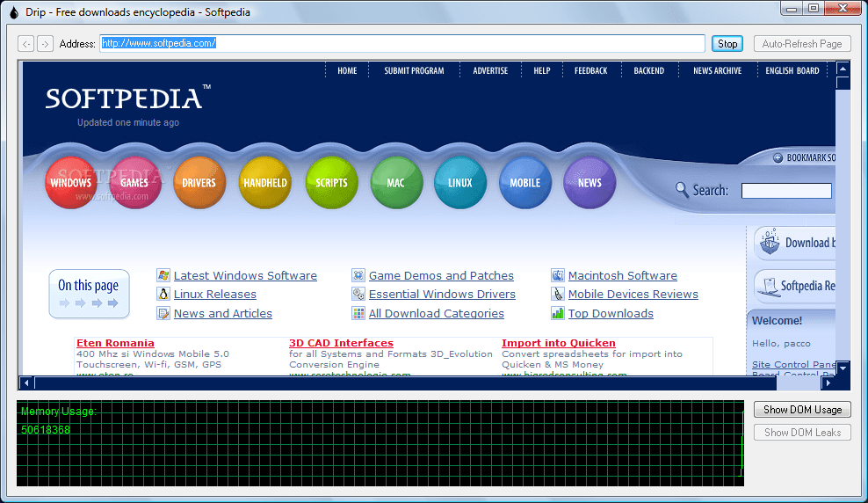Click the back navigation arrow button
Viewport: 868px width, 503px height.
26,43
